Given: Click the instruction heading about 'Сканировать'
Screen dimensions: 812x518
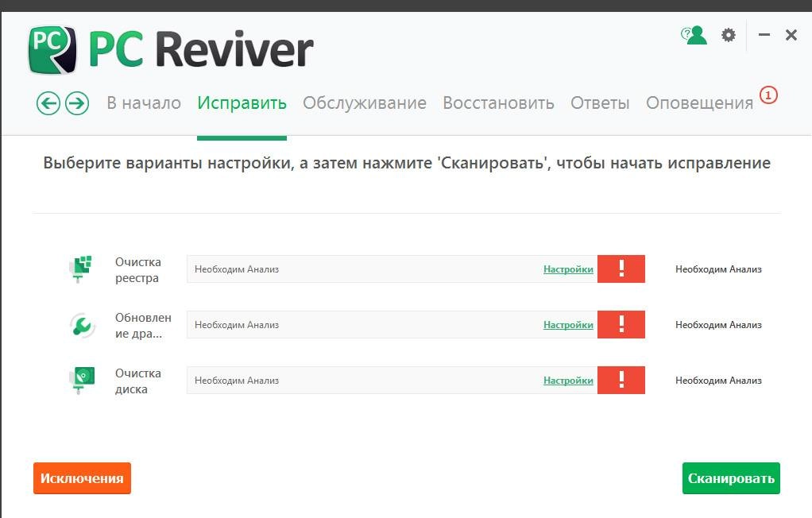Looking at the screenshot, I should click(x=407, y=163).
